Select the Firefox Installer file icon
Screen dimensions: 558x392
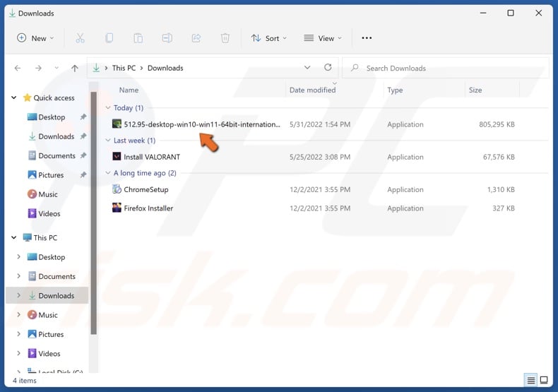point(117,208)
